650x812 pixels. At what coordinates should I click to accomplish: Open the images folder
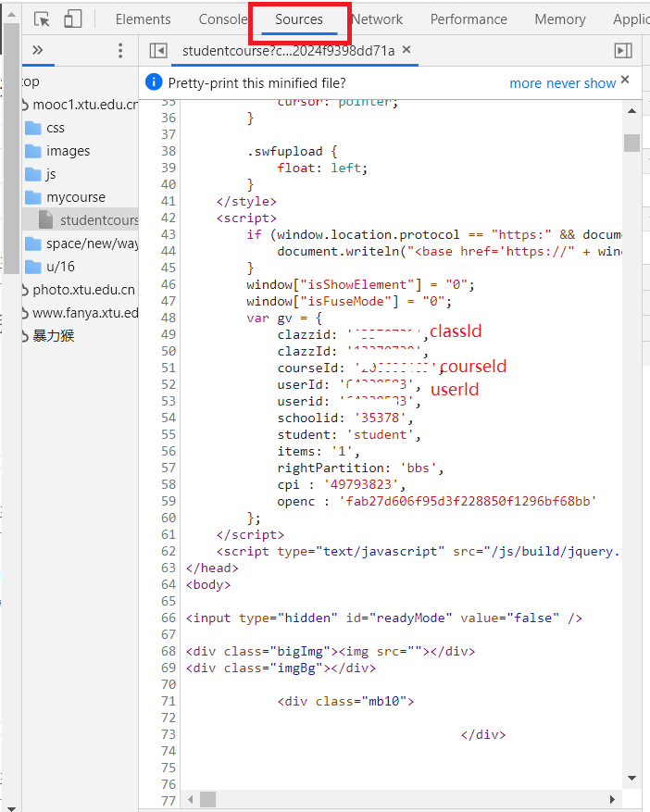(x=68, y=151)
